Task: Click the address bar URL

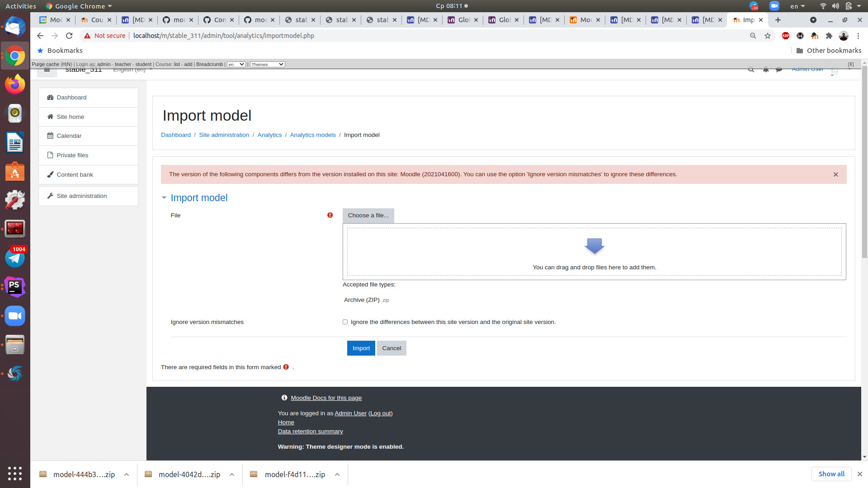Action: pos(223,36)
